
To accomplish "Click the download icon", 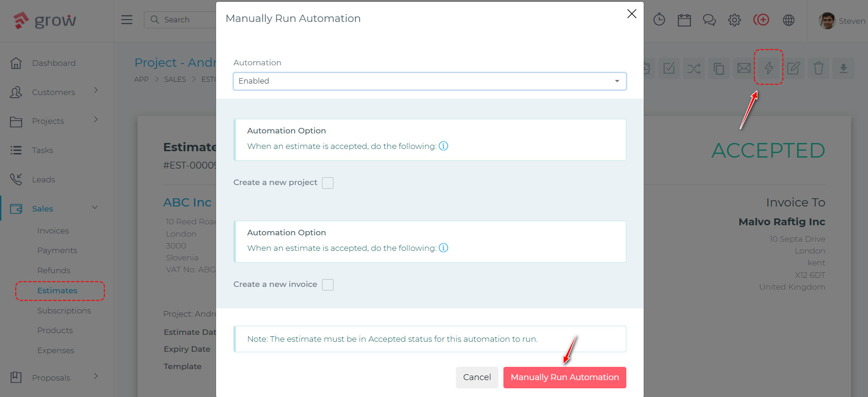I will 843,69.
